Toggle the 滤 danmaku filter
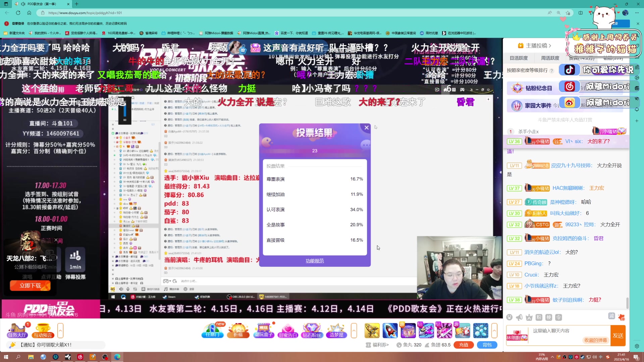The width and height of the screenshot is (644, 362). [x=611, y=316]
